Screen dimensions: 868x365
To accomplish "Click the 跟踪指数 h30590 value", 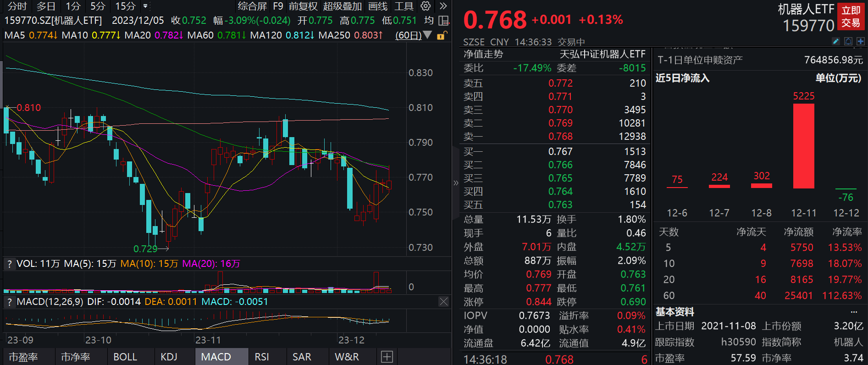I will pos(738,342).
